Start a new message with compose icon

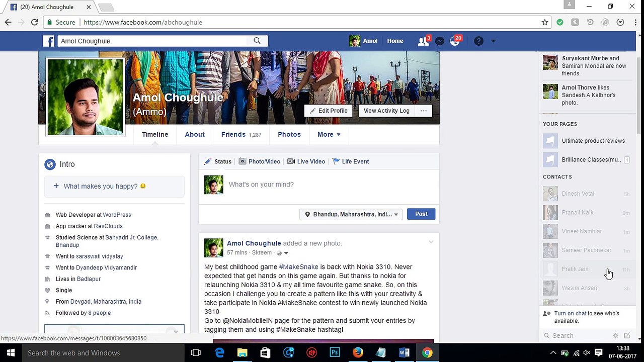click(627, 336)
